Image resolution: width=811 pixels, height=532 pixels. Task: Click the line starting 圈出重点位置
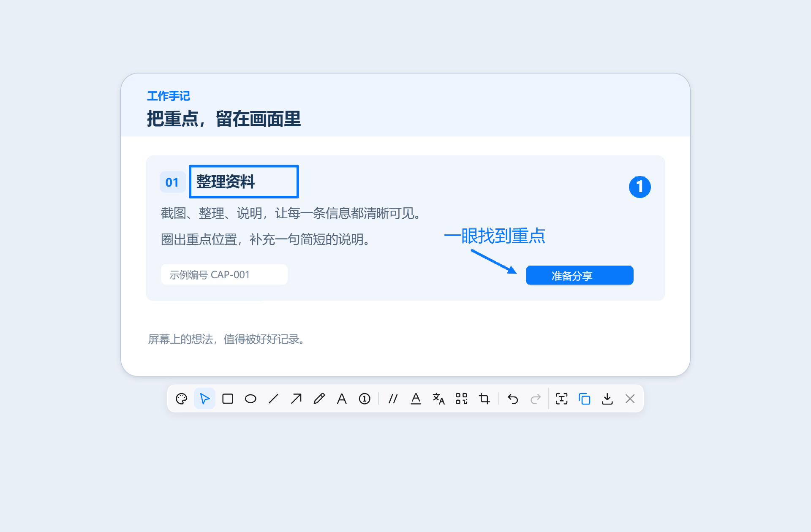click(x=266, y=239)
